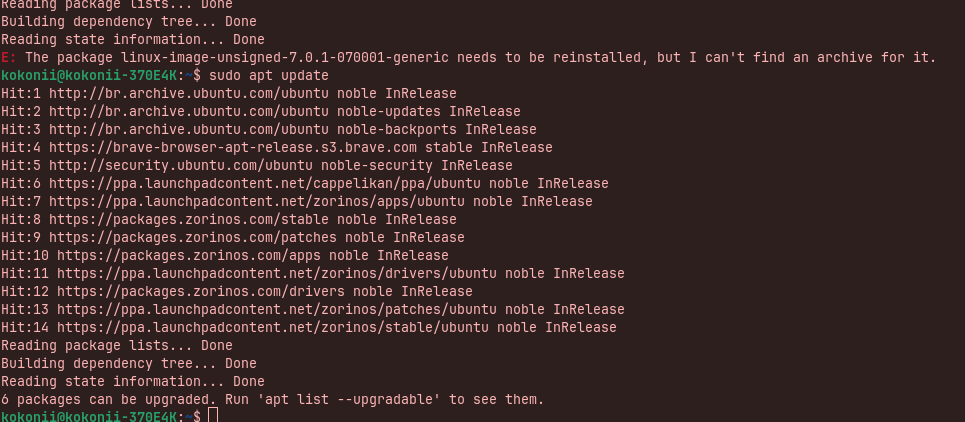Click the cappelikan PPA URL

pos(265,183)
